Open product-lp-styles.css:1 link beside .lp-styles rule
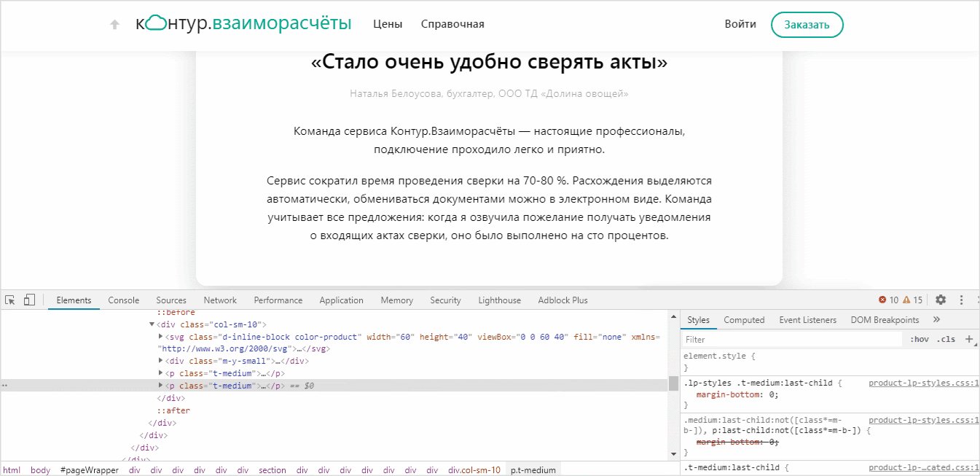 [x=924, y=383]
